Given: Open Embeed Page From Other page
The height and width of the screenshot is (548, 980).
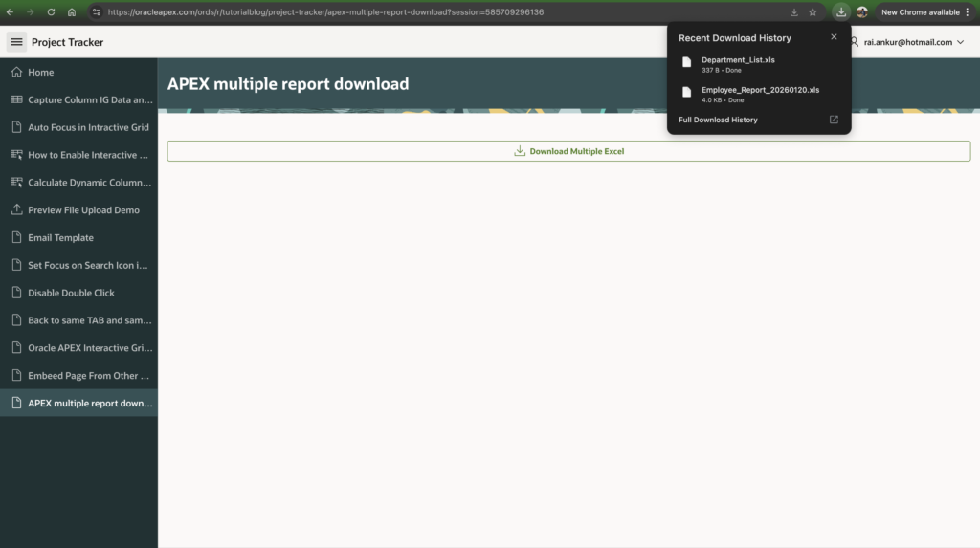Looking at the screenshot, I should 78,375.
